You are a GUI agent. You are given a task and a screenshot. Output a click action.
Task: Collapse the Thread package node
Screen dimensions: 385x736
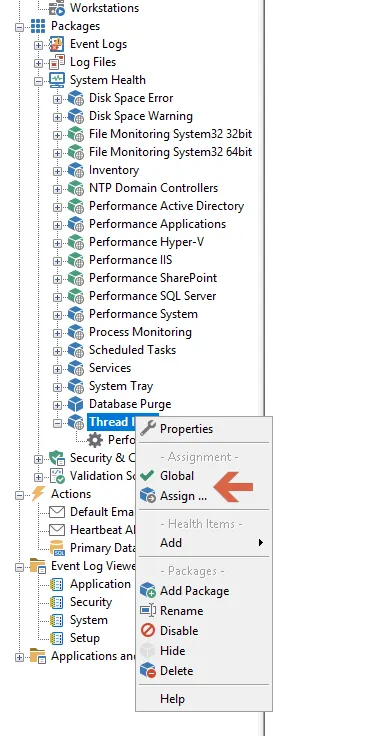[57, 423]
